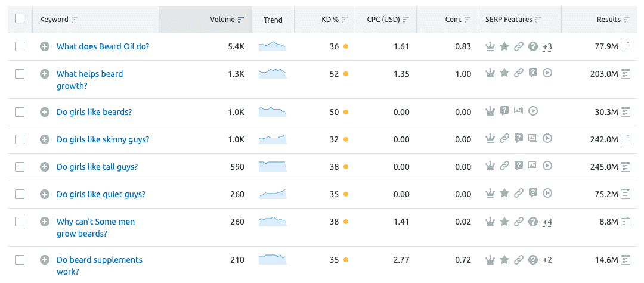
Task: Click image pack icon in 'Do girls like beards?' row
Action: point(518,111)
